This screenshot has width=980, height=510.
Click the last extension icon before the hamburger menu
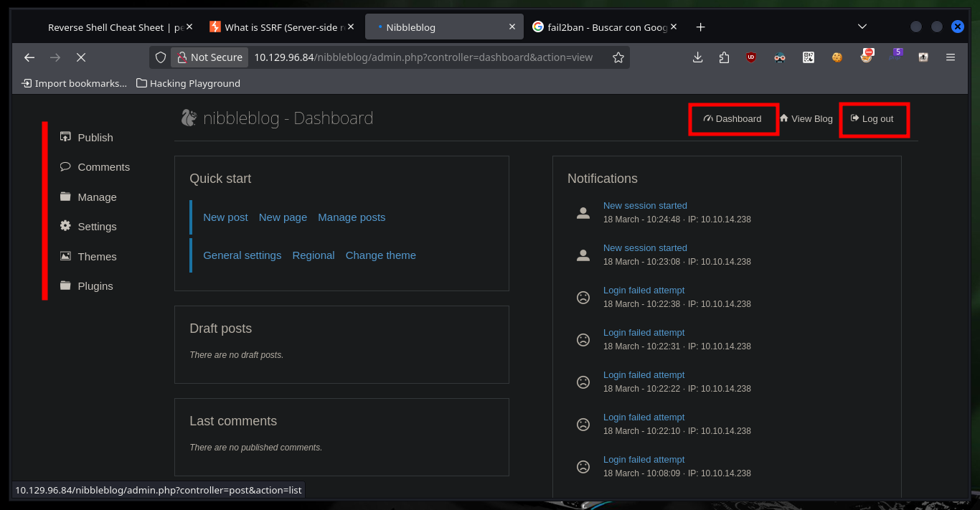coord(923,57)
